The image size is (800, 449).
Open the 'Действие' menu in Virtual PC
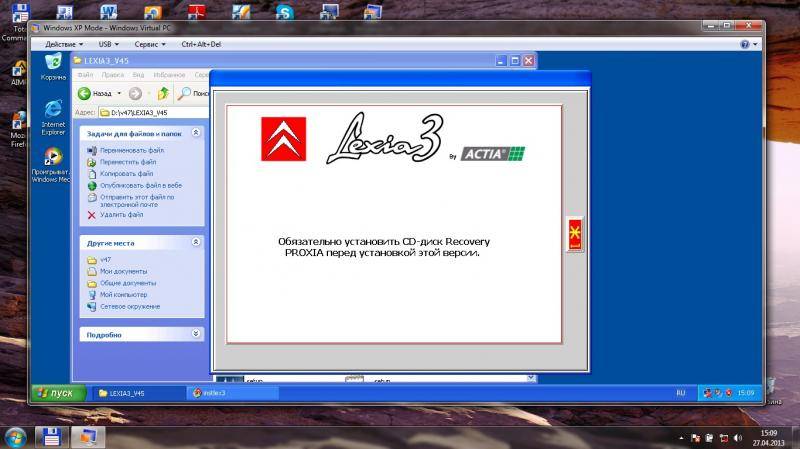(62, 44)
